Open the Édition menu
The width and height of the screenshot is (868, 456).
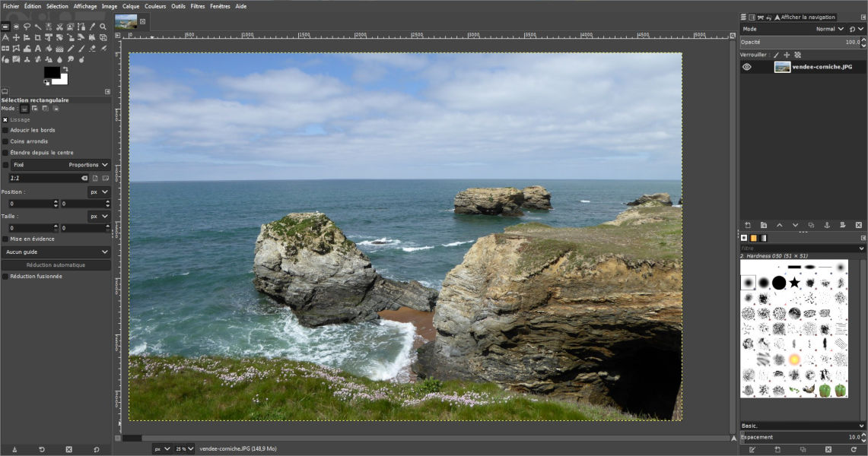(33, 6)
